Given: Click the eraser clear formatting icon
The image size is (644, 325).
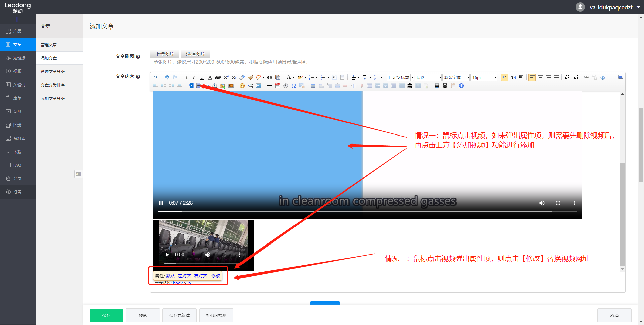Looking at the screenshot, I should coord(242,77).
